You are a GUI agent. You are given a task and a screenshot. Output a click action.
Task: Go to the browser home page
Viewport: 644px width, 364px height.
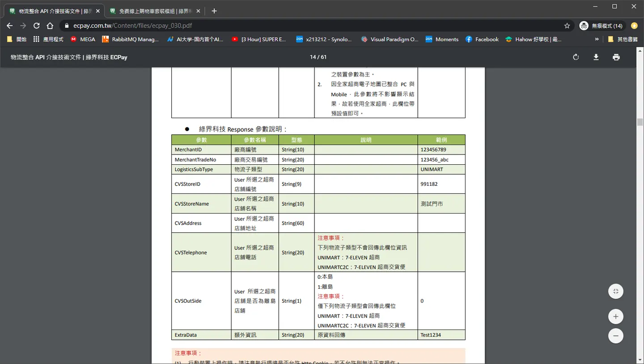click(x=50, y=26)
